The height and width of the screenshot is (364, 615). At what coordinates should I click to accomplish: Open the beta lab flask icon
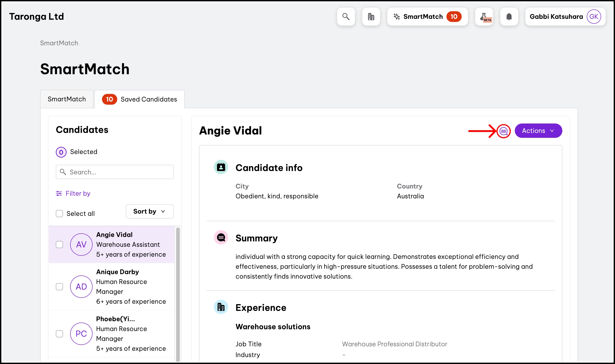[x=484, y=16]
